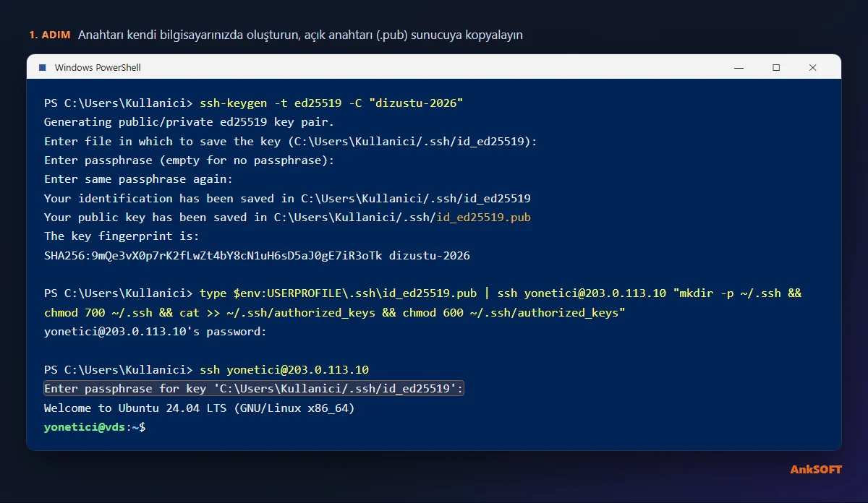Screen dimensions: 868x503
Task: Click highlighted "Enter passphrase for key" line
Action: click(254, 389)
